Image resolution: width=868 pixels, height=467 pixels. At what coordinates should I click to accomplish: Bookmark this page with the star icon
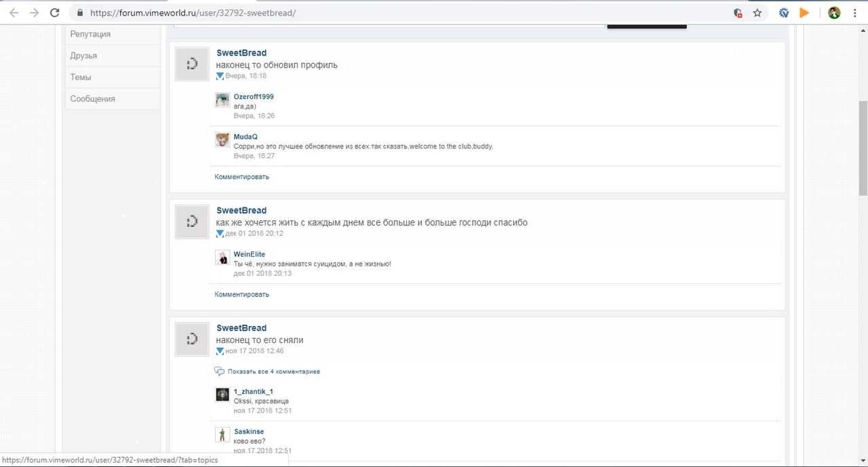757,13
